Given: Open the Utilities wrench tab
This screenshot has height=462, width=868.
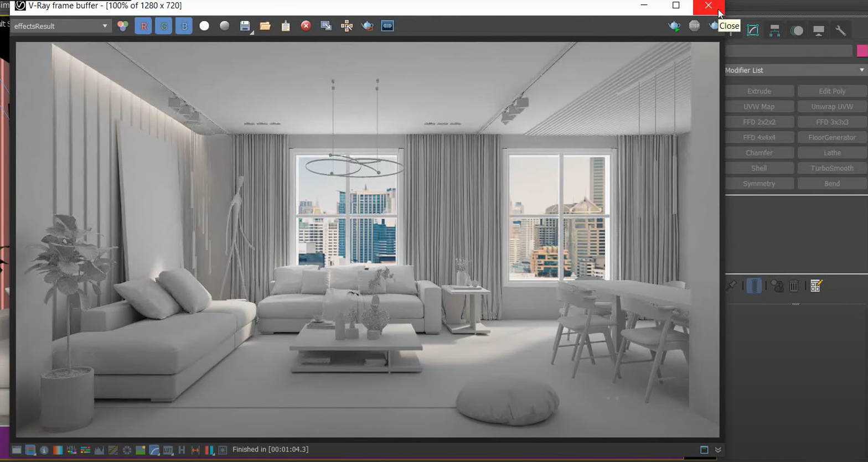Looking at the screenshot, I should 840,30.
